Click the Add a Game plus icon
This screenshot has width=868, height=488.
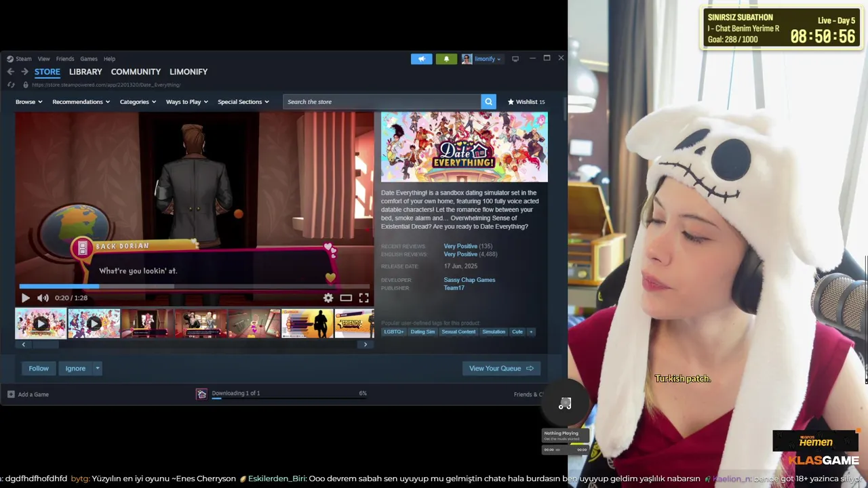coord(11,394)
